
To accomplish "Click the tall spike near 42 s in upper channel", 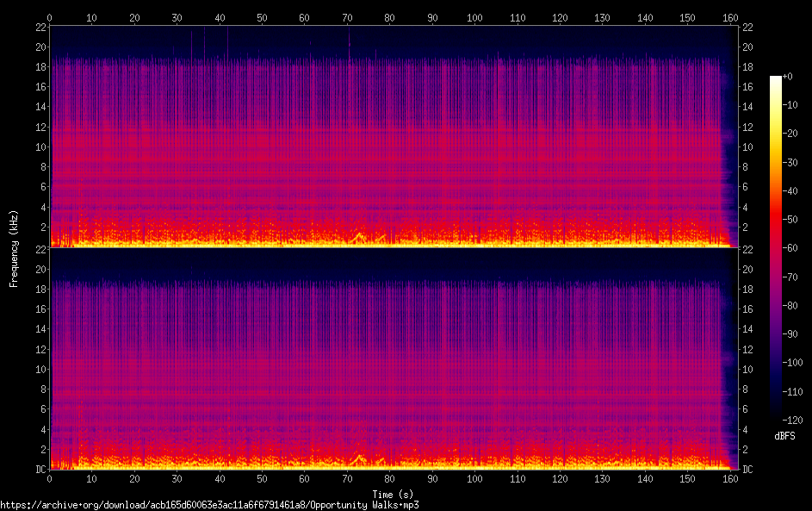I will pyautogui.click(x=228, y=39).
